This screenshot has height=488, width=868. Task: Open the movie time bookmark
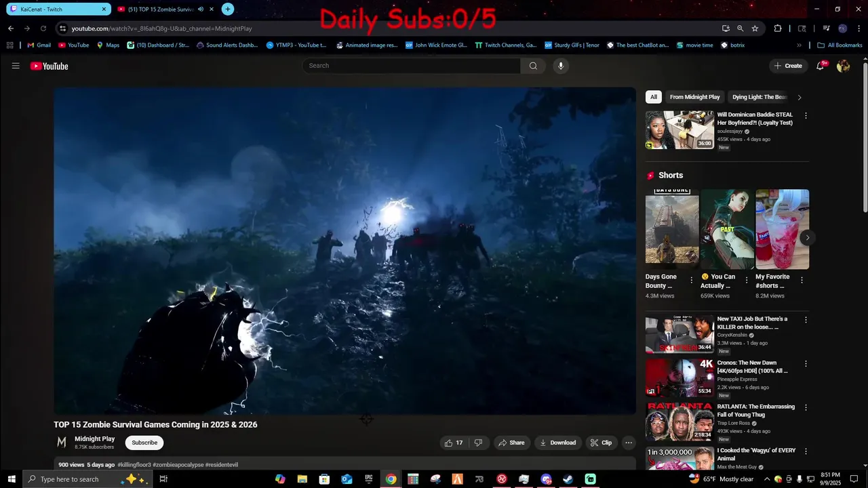694,45
